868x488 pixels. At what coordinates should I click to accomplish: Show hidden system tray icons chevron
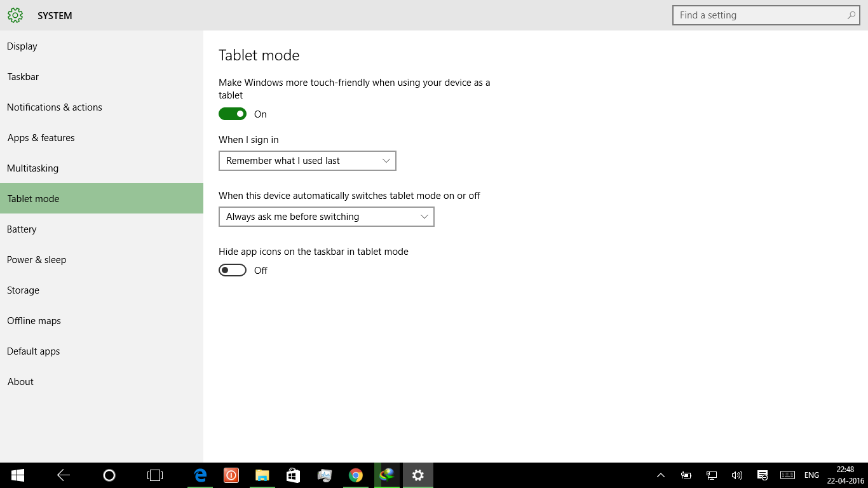pyautogui.click(x=661, y=475)
